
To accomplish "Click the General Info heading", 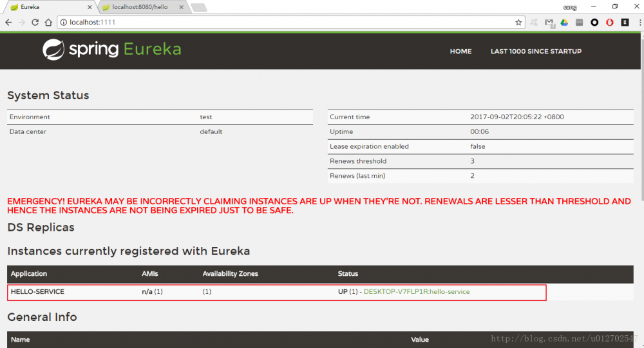I will pos(42,317).
